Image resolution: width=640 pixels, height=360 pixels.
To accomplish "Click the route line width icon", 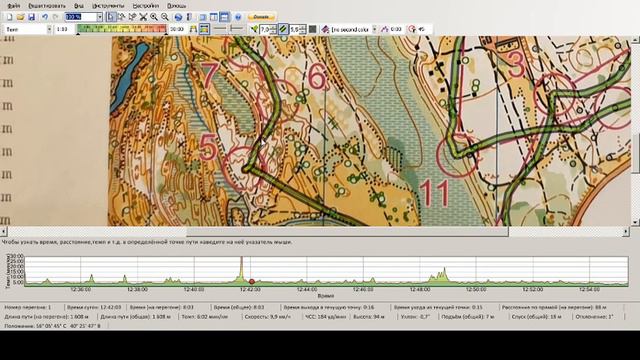I will point(254,29).
